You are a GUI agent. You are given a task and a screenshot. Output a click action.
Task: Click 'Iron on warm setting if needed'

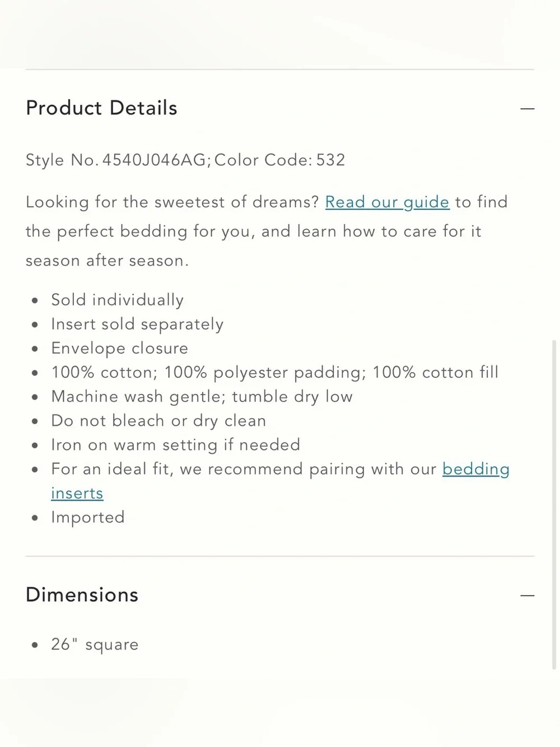[x=175, y=445]
